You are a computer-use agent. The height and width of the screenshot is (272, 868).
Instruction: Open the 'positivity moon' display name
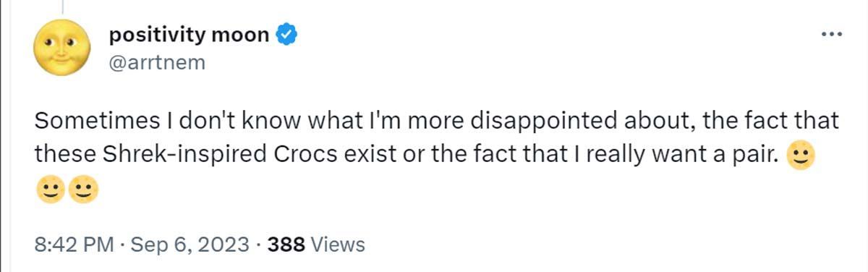click(x=188, y=35)
